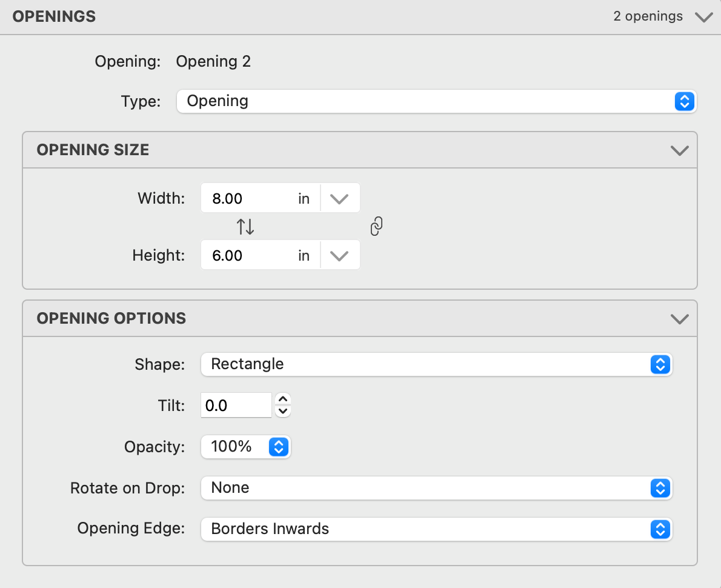Collapse the Openings panel with its header chevron
The height and width of the screenshot is (588, 721).
[x=703, y=17]
